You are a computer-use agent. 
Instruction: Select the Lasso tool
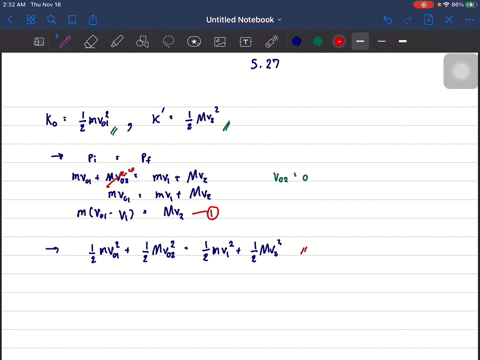coord(168,42)
